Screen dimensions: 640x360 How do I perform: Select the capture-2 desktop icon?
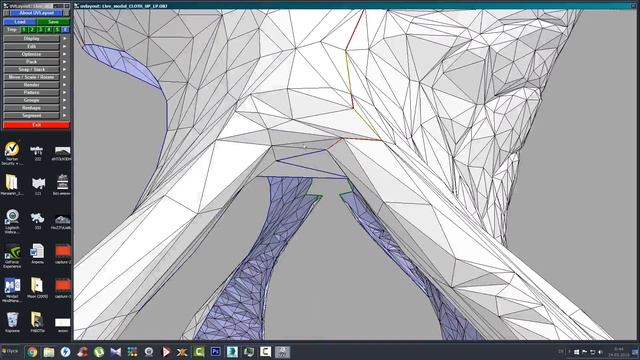click(x=62, y=254)
